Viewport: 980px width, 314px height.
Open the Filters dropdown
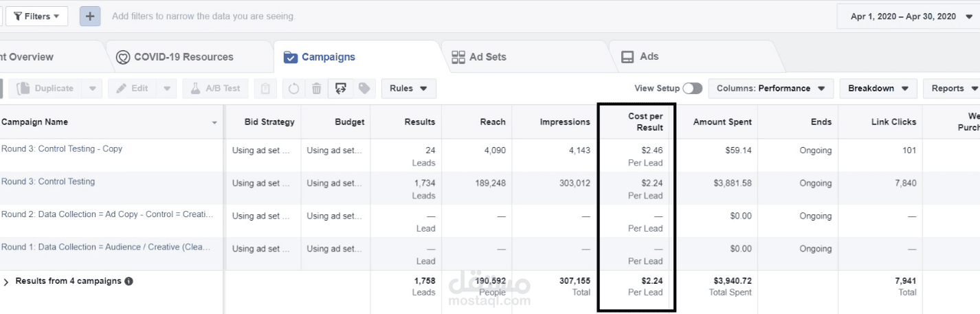[36, 16]
